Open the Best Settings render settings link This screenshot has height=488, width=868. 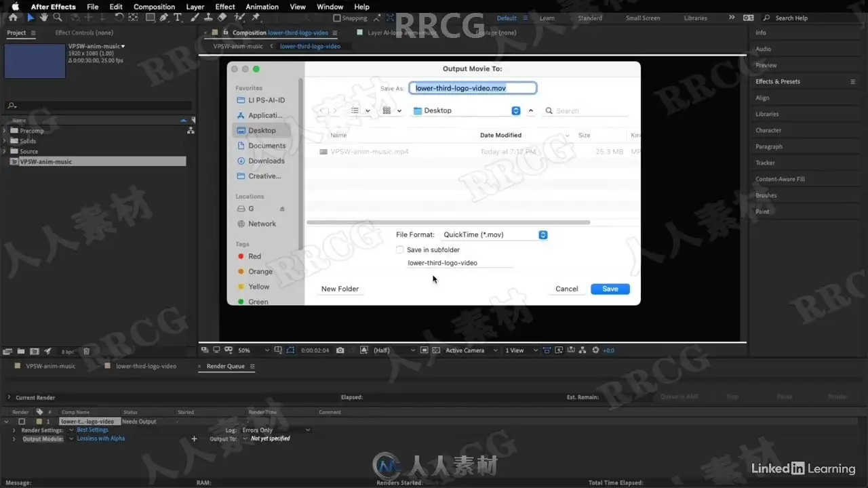tap(92, 430)
